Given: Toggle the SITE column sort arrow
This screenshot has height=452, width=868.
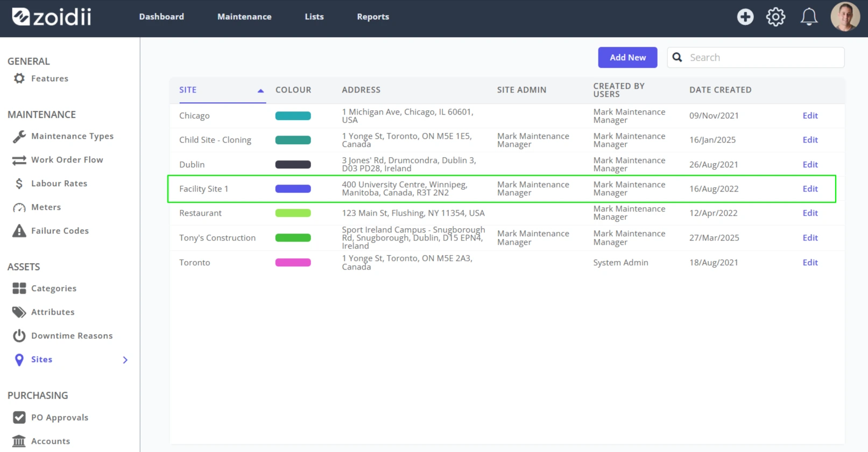Looking at the screenshot, I should 260,90.
